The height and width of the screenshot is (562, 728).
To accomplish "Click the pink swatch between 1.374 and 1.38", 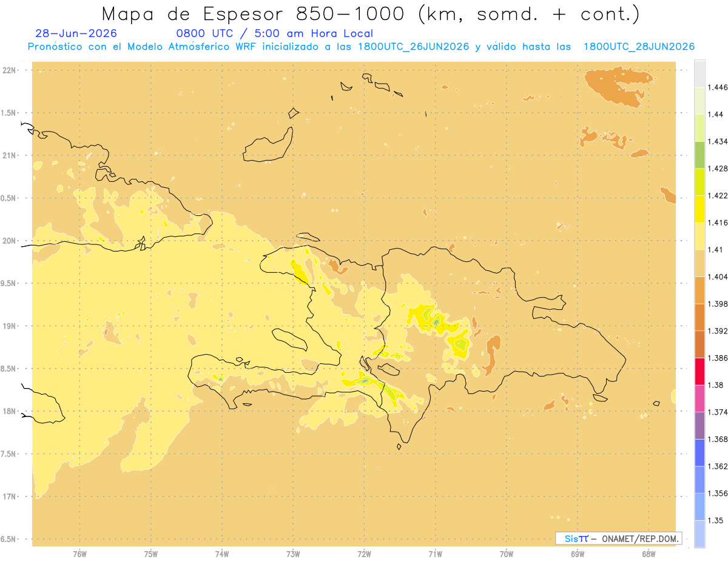I will (699, 398).
